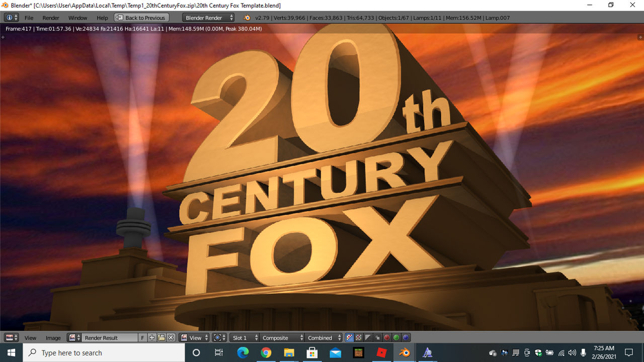644x362 pixels.
Task: Open the purple A app on the taskbar
Action: click(428, 352)
